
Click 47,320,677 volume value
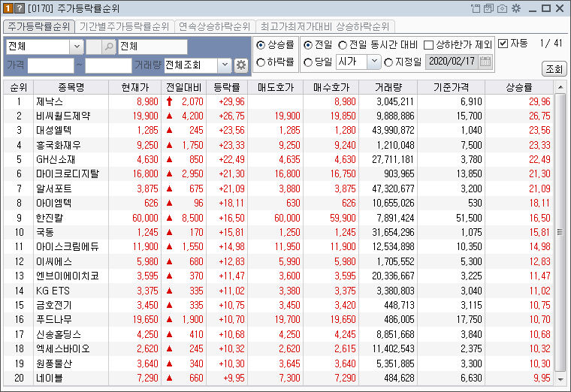(393, 189)
